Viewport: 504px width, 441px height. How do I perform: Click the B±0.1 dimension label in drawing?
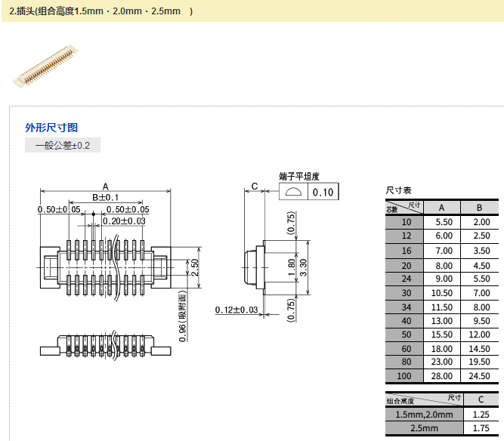point(106,197)
